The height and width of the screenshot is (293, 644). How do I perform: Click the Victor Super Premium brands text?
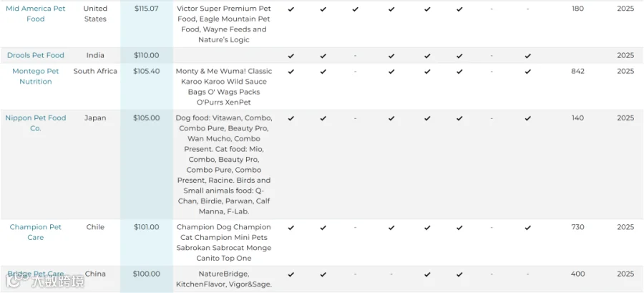(x=224, y=24)
